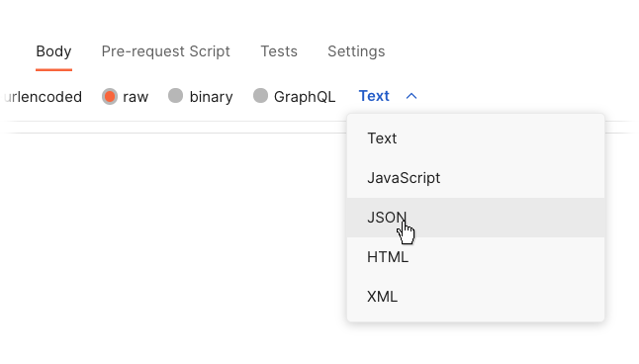Choose JavaScript from the format list
The image size is (639, 364).
pyautogui.click(x=476, y=178)
